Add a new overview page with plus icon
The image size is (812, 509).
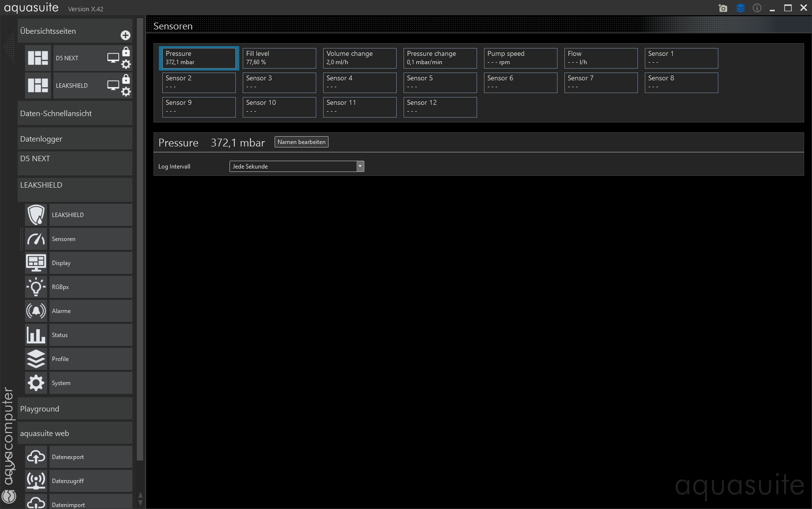point(126,35)
